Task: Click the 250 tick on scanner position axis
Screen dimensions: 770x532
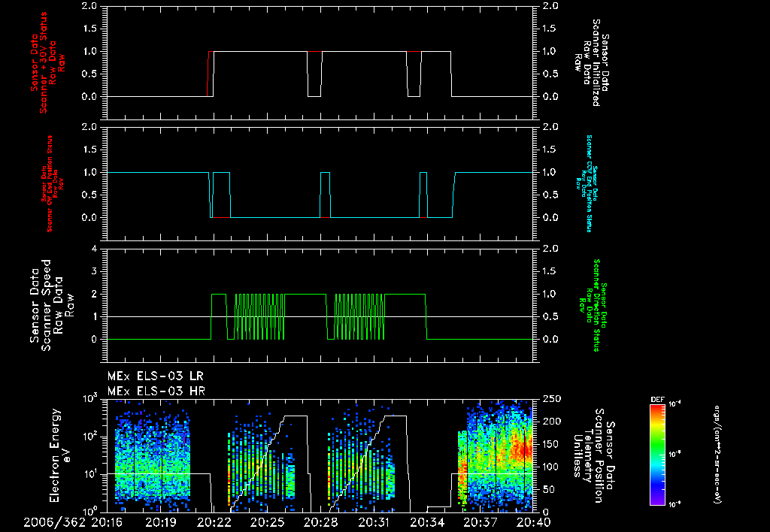Action: click(552, 398)
